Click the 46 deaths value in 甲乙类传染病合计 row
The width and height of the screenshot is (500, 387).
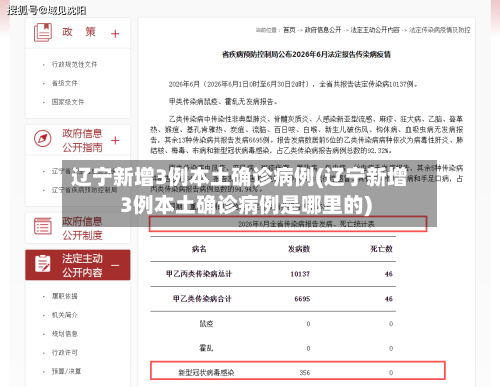coord(389,299)
